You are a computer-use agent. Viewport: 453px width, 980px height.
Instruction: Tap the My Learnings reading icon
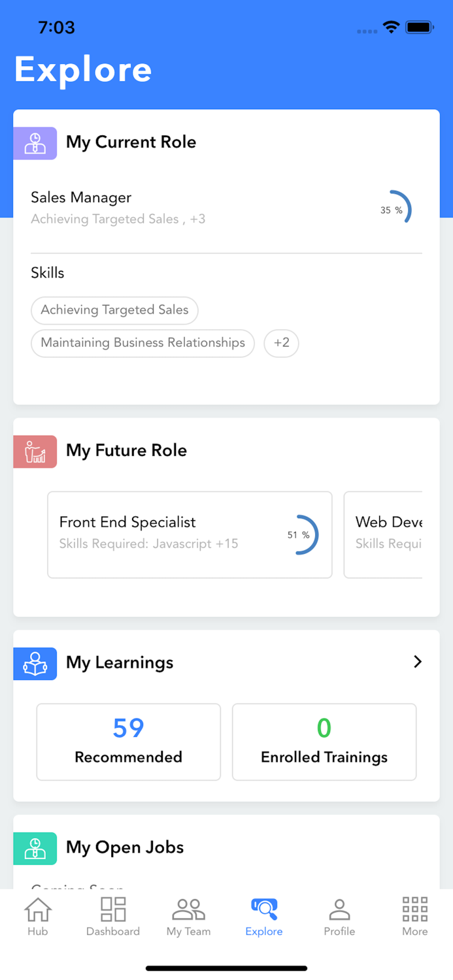click(35, 663)
